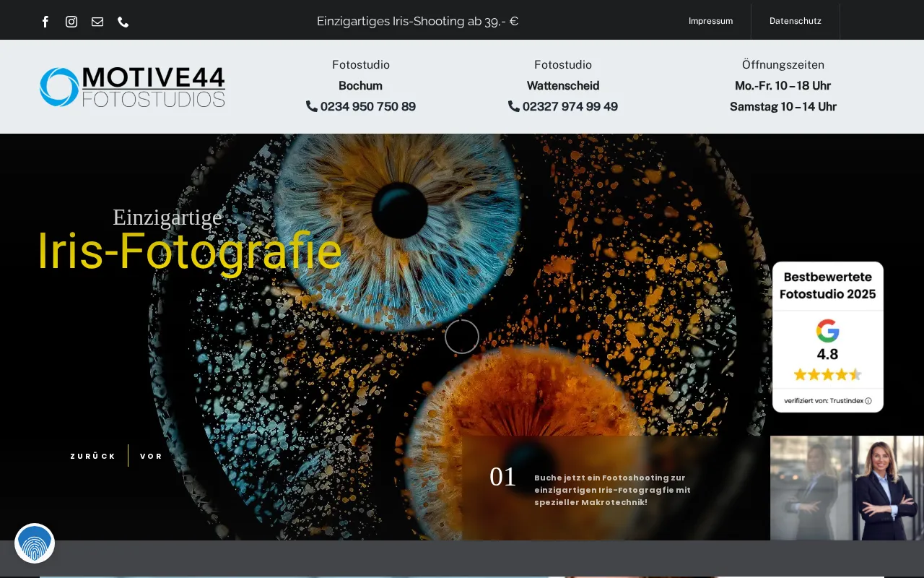This screenshot has width=924, height=578.
Task: Click the circular slider control in center
Action: [462, 337]
